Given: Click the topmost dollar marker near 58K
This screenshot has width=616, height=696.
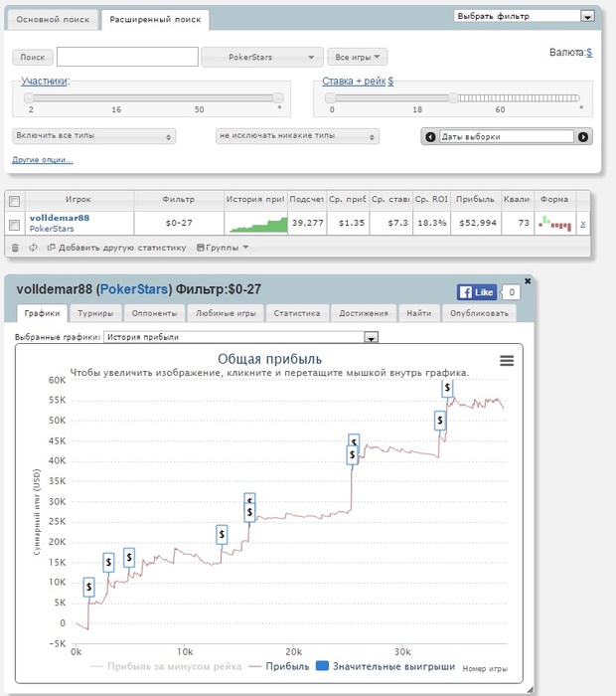Looking at the screenshot, I should (447, 388).
